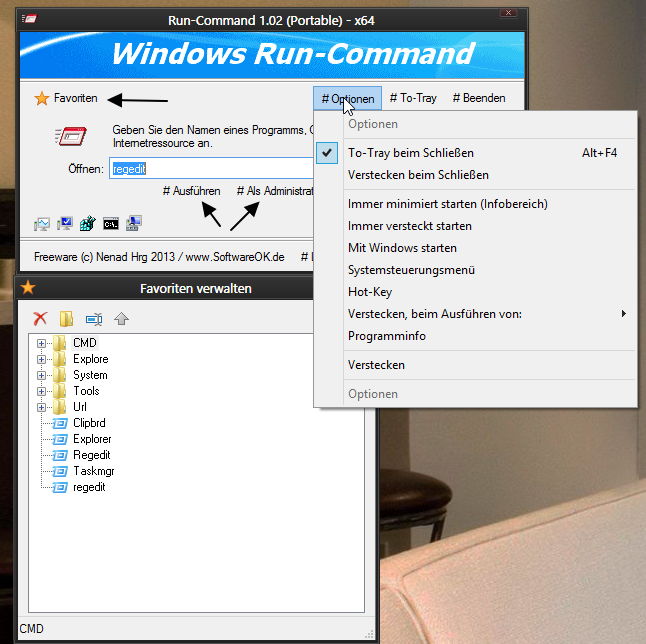The height and width of the screenshot is (644, 646).
Task: Click # Als Administrator button
Action: [275, 191]
